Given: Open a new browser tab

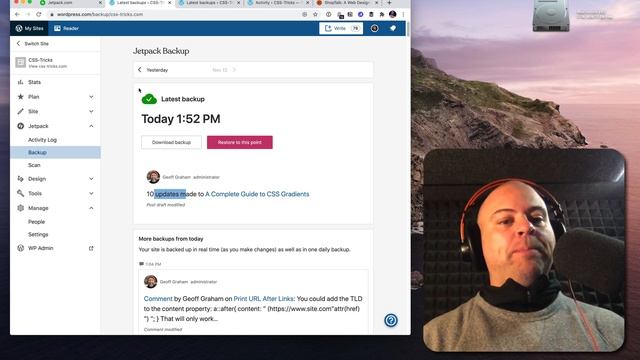Looking at the screenshot, I should [x=389, y=3].
